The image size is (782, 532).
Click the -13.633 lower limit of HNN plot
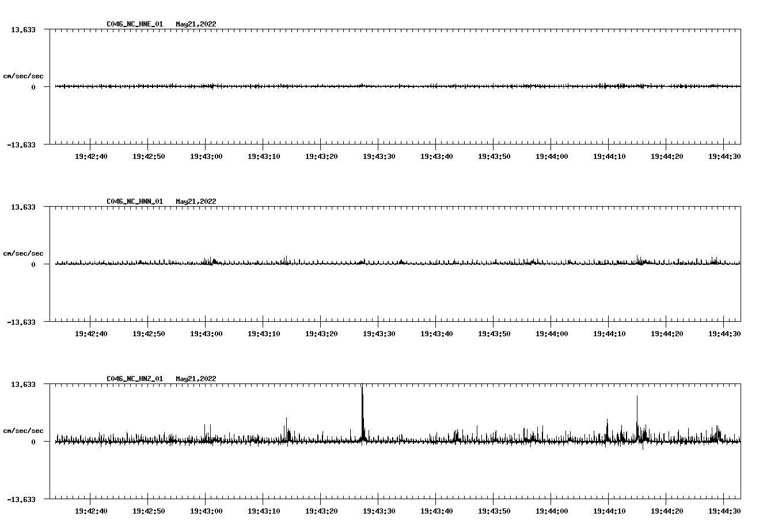coord(21,322)
